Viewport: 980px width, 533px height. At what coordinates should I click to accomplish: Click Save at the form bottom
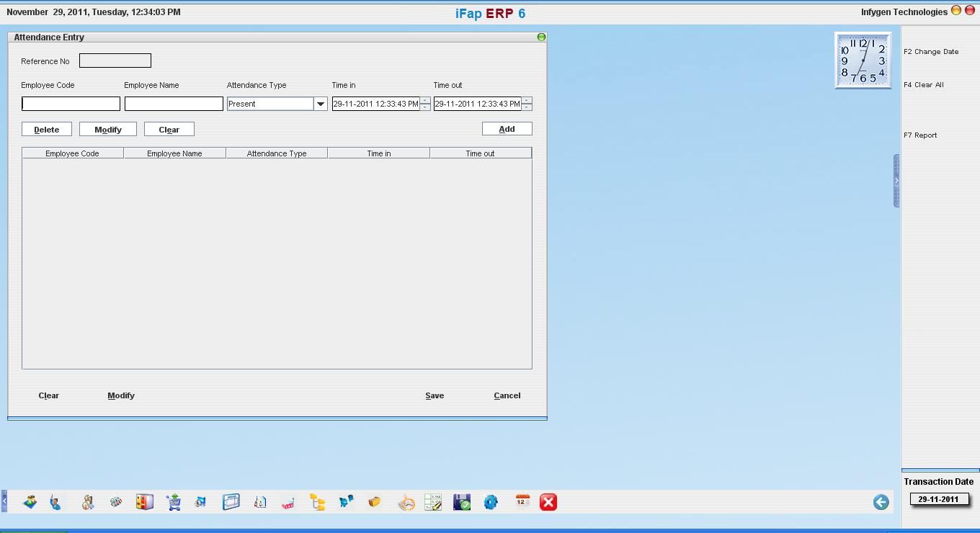coord(435,395)
